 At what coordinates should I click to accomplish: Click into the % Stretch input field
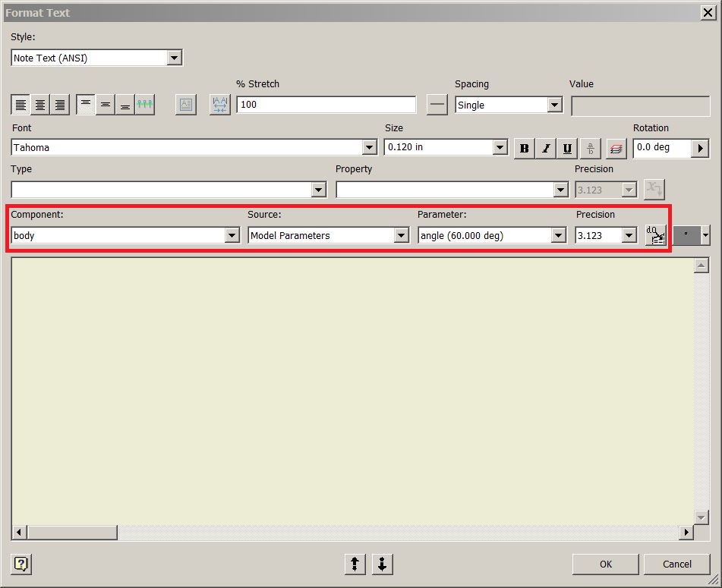pos(326,105)
